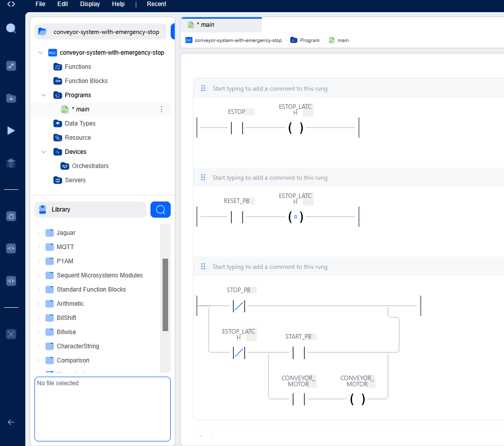Expand the Jaguar library folder
The height and width of the screenshot is (446, 504).
coord(38,233)
